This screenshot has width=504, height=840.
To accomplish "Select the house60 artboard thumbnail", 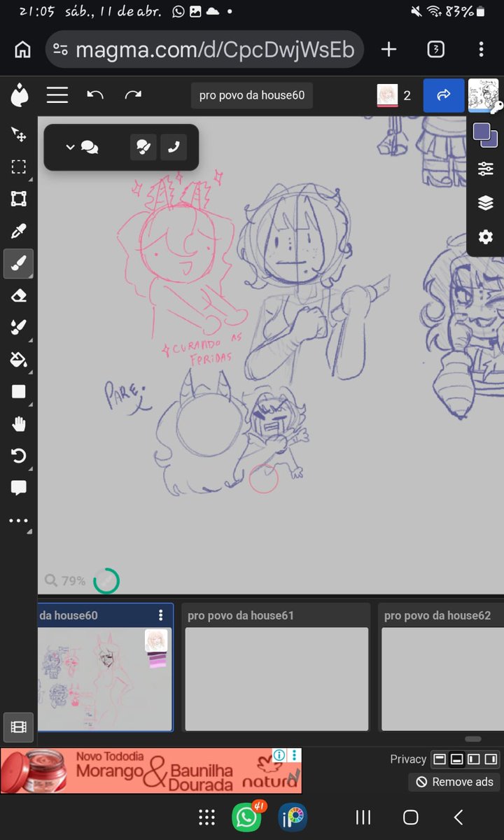I will (105, 678).
